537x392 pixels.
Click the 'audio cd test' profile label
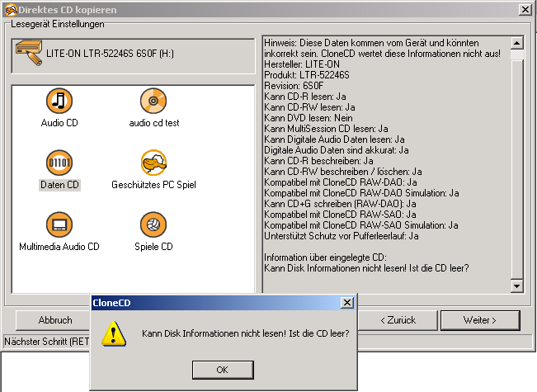click(153, 123)
